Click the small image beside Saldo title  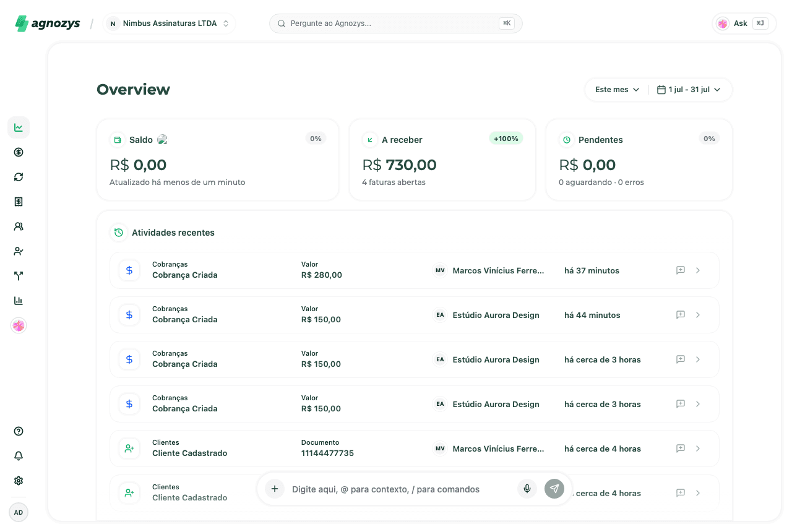(162, 140)
